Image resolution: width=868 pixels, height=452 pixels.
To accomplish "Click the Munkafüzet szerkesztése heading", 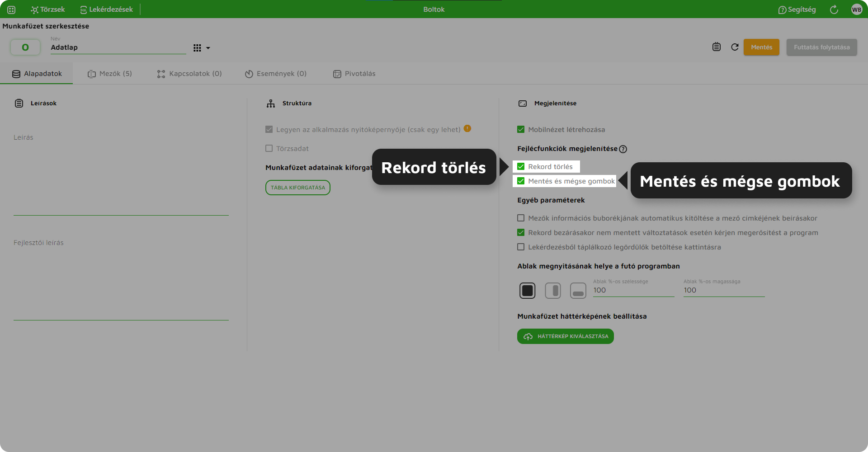I will [x=46, y=26].
